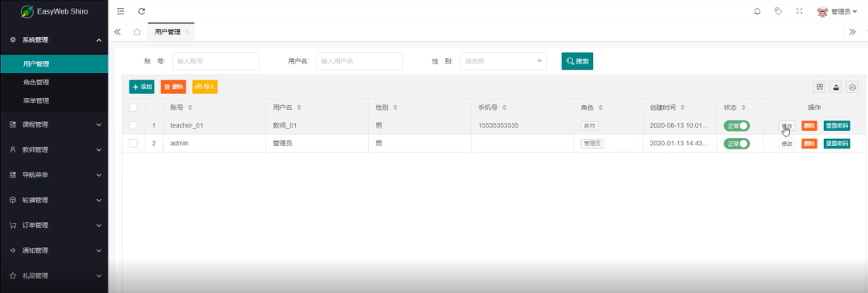Close the 用户管理 tab with x
Screen dimensions: 868x293
[x=187, y=32]
